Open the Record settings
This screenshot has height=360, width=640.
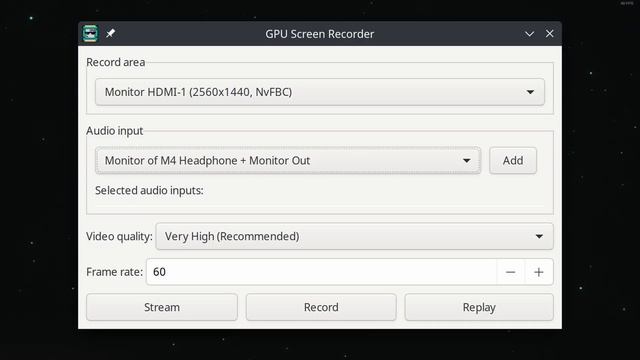tap(321, 307)
